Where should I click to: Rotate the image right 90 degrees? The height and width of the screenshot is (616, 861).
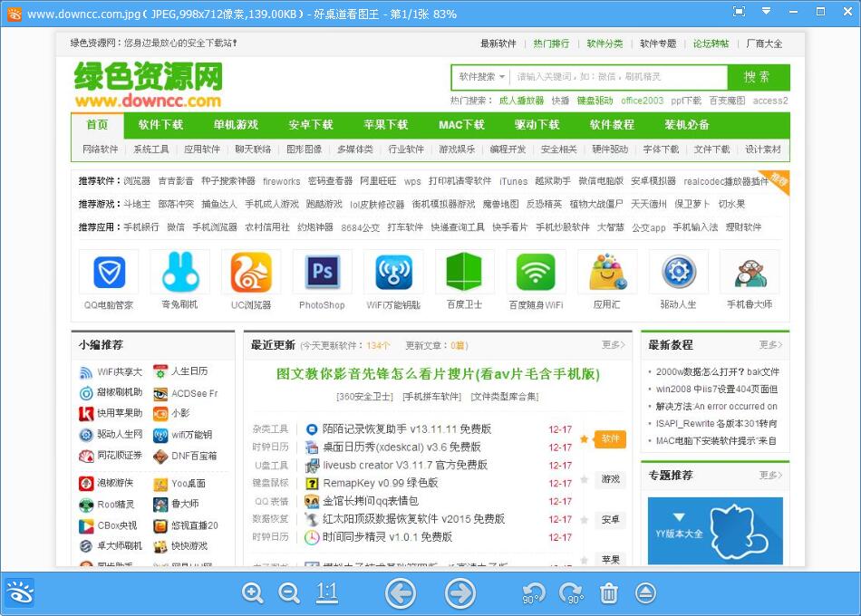coord(571,593)
